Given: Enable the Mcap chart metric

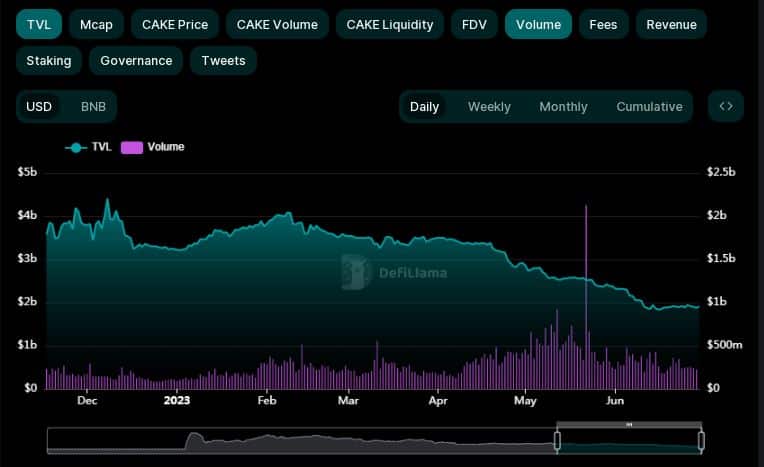Looking at the screenshot, I should 96,24.
